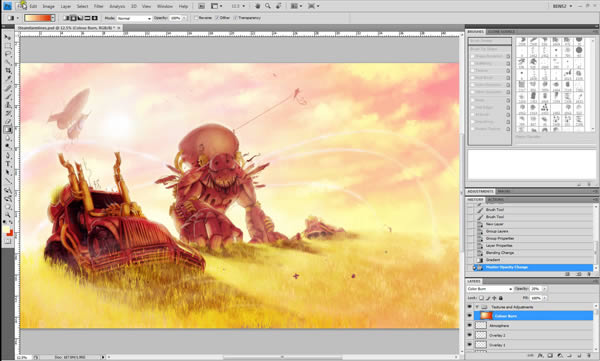The width and height of the screenshot is (600, 361).
Task: Open the gradient picker arrow
Action: click(x=53, y=18)
